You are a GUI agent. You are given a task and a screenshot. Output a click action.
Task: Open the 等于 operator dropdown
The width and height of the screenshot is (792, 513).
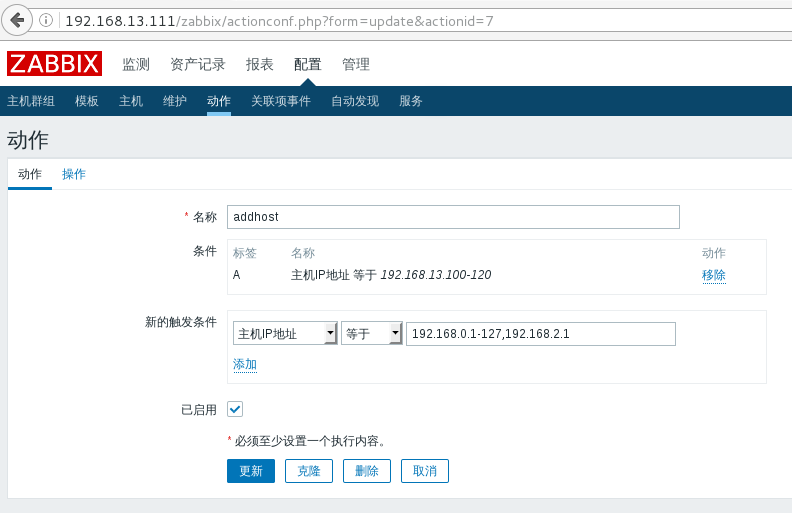372,334
